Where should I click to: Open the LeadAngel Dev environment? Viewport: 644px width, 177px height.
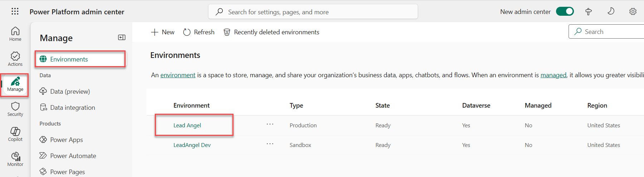tap(192, 145)
